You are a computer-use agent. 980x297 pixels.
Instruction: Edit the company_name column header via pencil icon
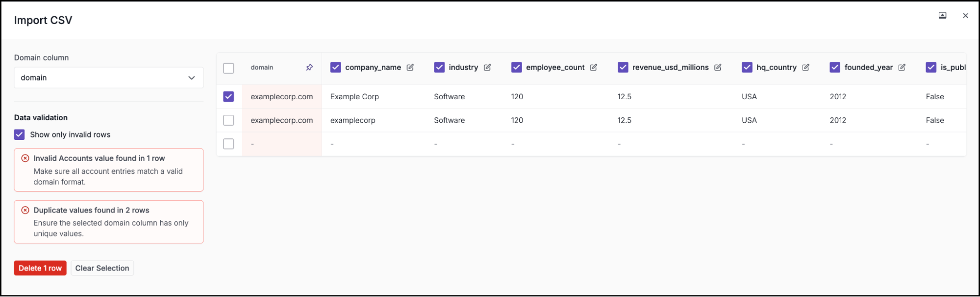point(410,67)
